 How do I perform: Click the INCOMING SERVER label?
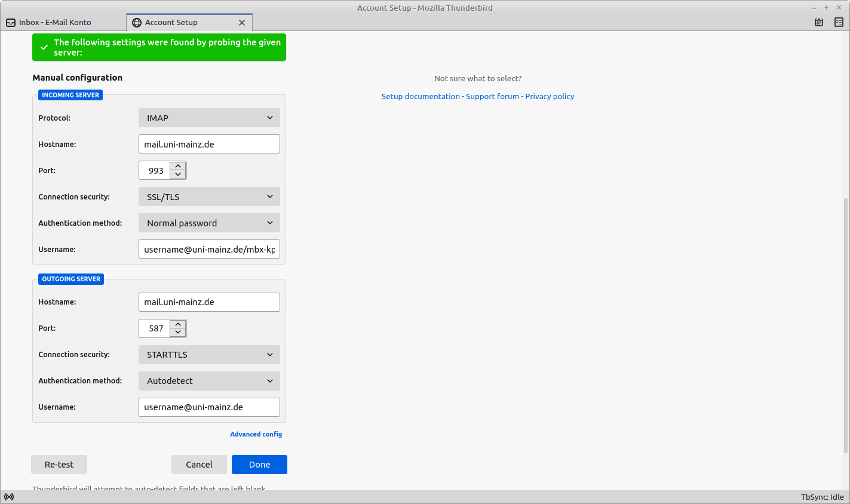click(70, 95)
